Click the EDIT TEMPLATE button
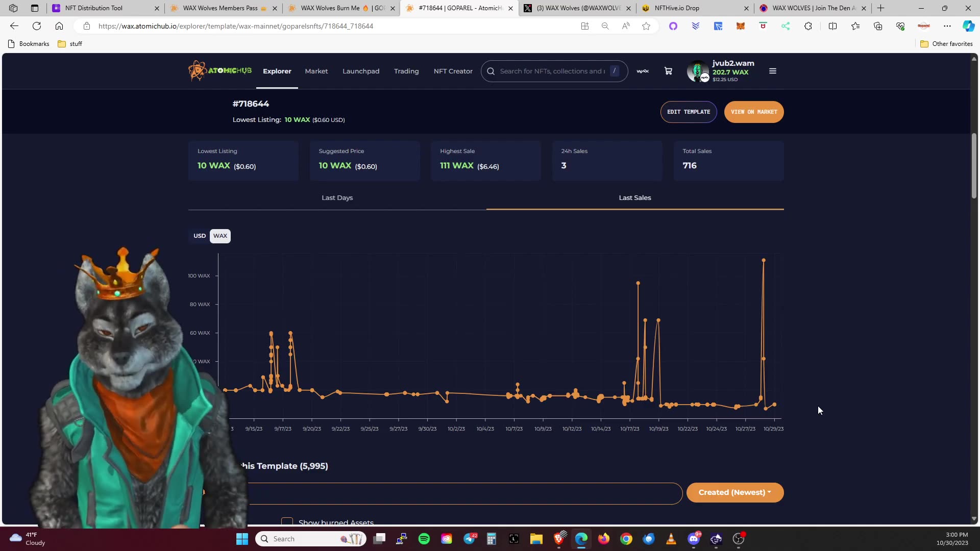Screen dimensions: 980x551 click(689, 112)
